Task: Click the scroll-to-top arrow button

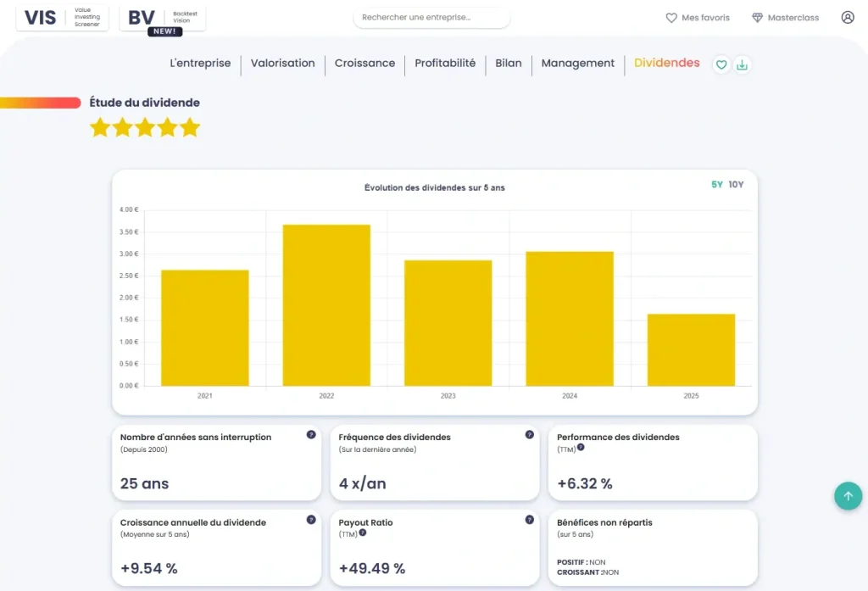Action: (x=848, y=496)
